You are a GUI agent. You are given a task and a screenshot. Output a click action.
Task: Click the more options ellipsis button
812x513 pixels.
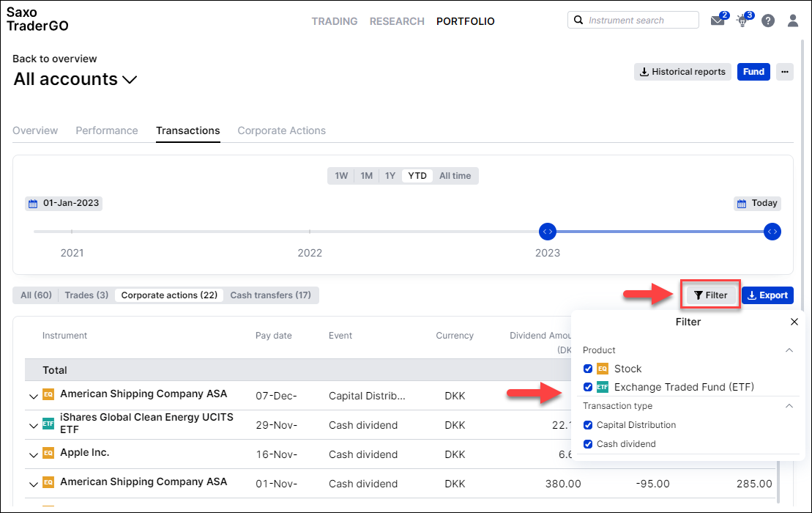click(785, 72)
